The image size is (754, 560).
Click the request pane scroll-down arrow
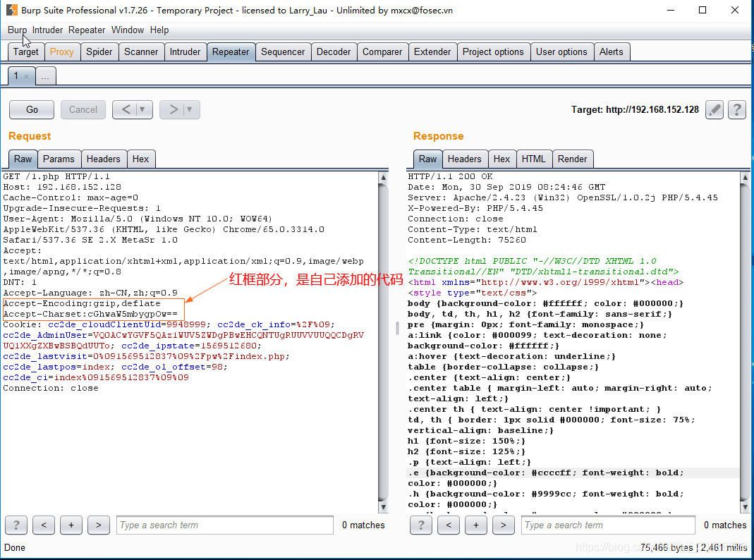click(383, 507)
